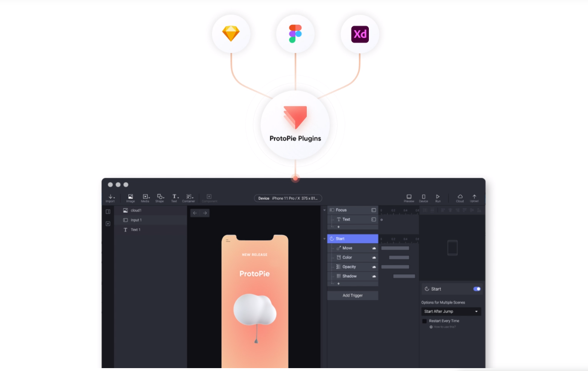Click the cloud icon on Color row

coord(374,257)
